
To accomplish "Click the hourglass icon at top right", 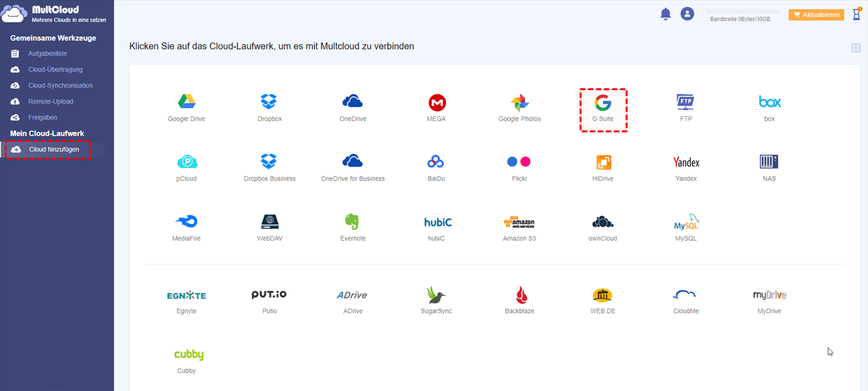I will point(857,13).
